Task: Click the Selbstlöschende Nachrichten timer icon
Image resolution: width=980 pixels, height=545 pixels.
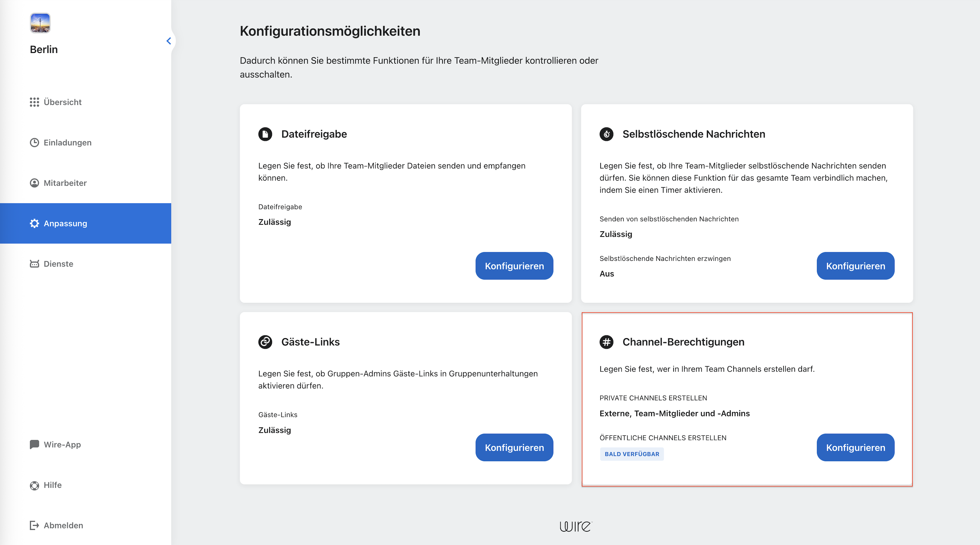Action: [x=606, y=134]
